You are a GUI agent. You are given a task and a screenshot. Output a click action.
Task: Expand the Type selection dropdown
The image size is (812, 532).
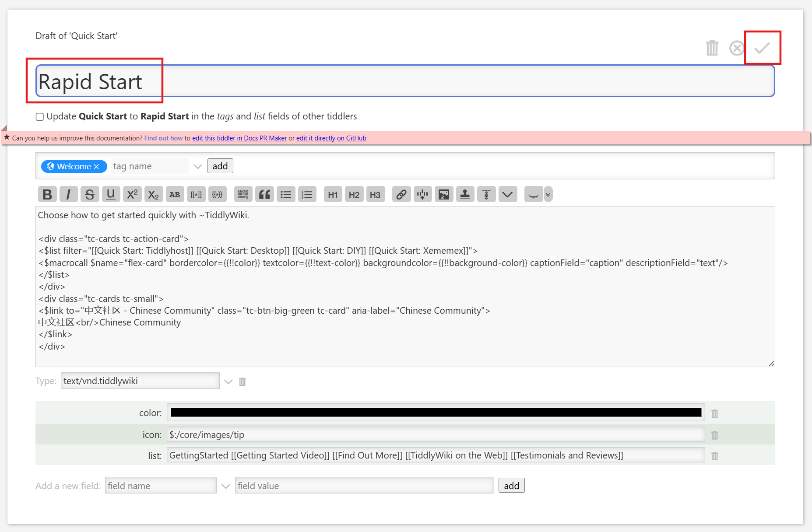[x=228, y=381]
